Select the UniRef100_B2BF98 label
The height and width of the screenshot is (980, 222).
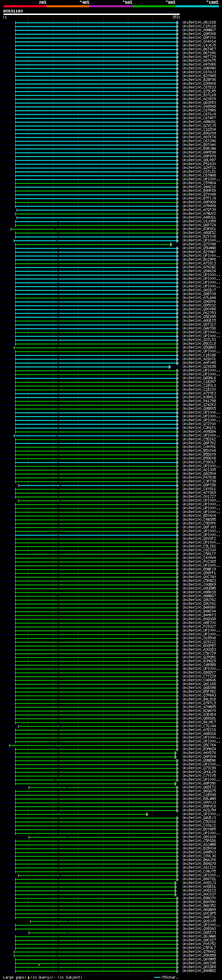click(x=199, y=80)
